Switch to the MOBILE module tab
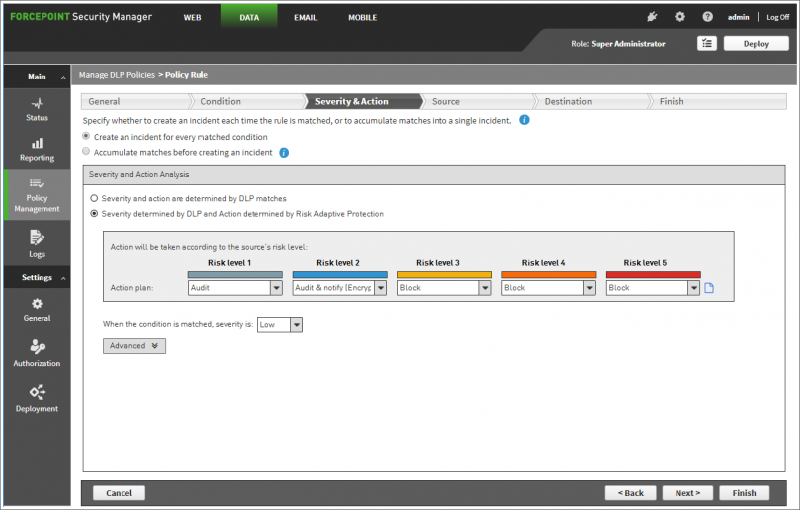800x510 pixels. [x=362, y=17]
